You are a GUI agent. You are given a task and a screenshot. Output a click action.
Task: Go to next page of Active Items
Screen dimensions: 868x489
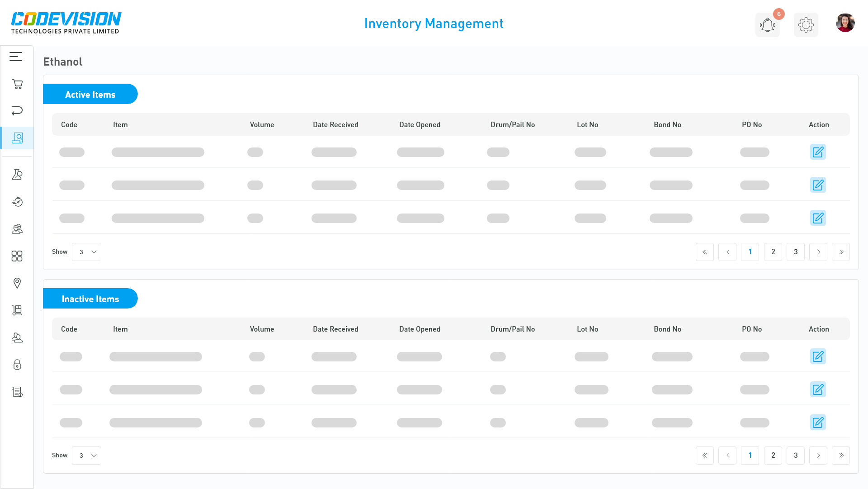pos(818,252)
